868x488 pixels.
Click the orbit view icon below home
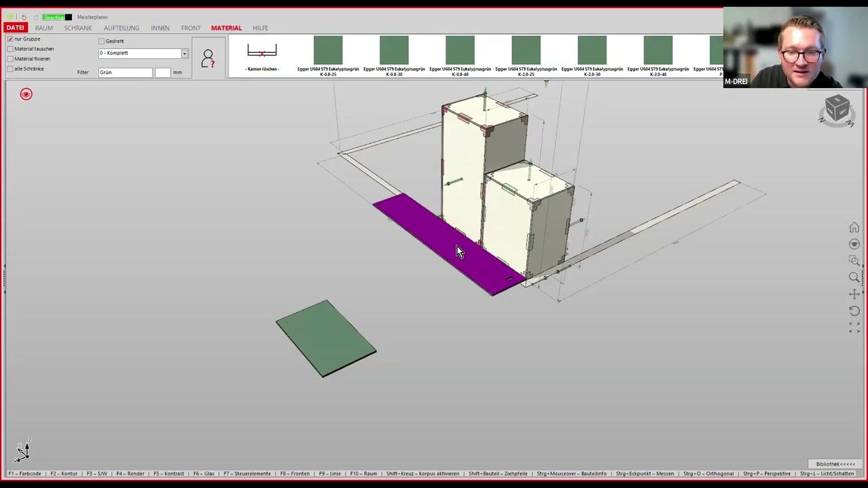[x=854, y=244]
